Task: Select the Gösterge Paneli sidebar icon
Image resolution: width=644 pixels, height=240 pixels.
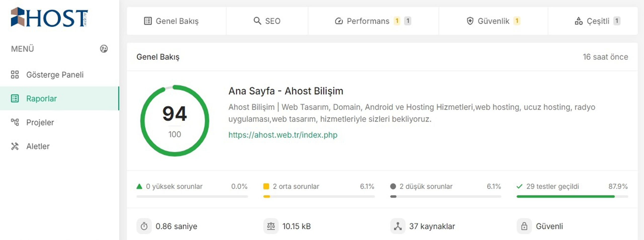Action: pos(15,75)
